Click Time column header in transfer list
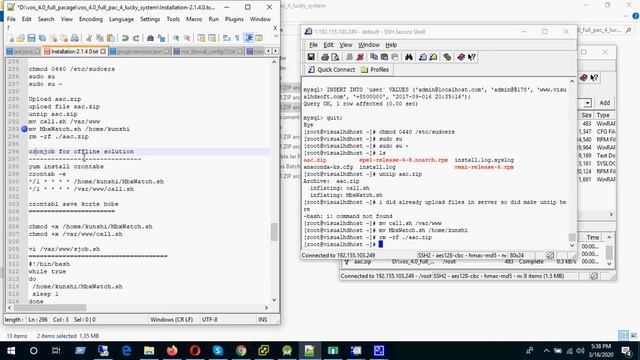 click(x=593, y=237)
